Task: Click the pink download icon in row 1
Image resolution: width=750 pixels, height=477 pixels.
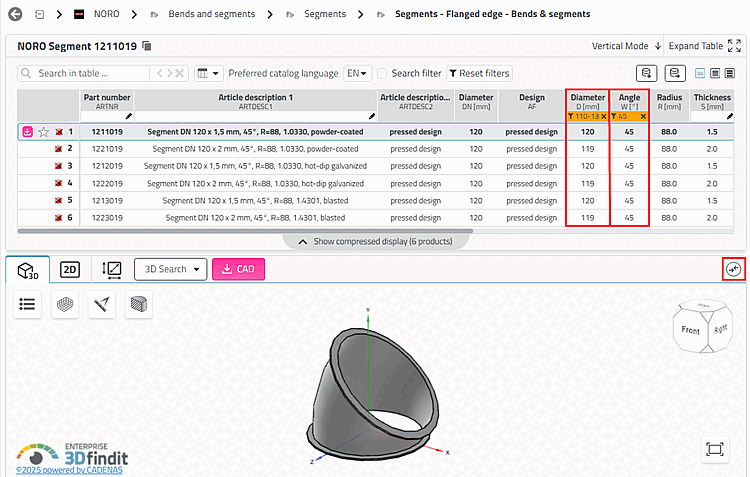Action: tap(28, 132)
